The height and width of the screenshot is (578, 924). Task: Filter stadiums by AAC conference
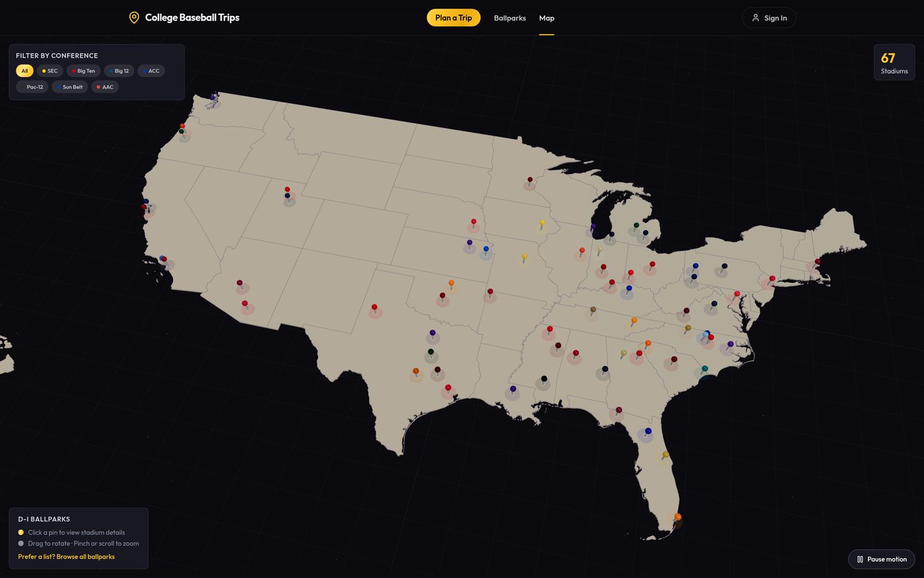coord(105,87)
